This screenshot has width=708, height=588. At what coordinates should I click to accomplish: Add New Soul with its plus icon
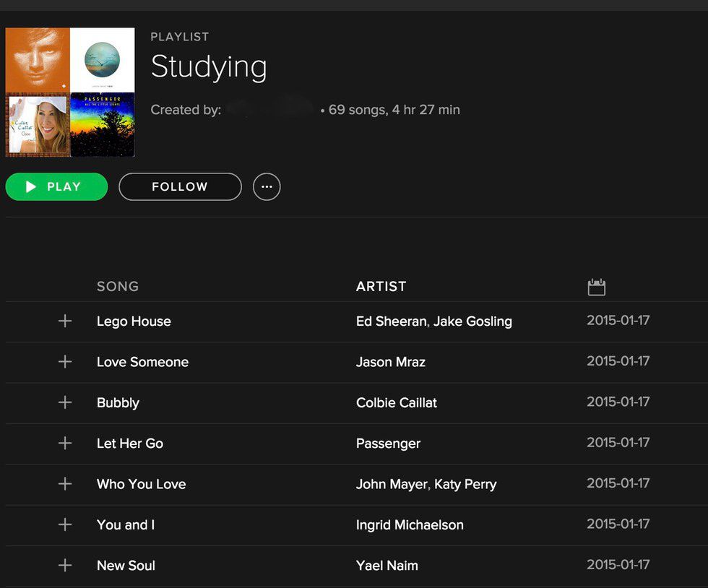65,565
